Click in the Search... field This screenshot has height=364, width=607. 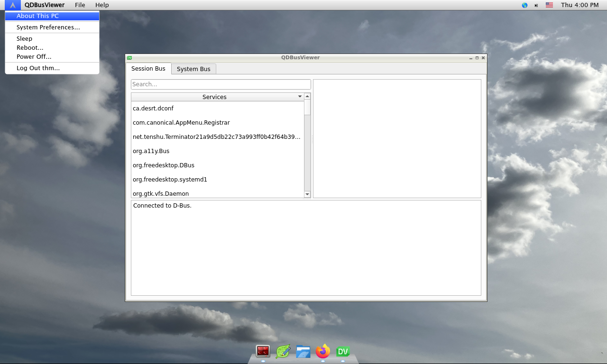221,84
